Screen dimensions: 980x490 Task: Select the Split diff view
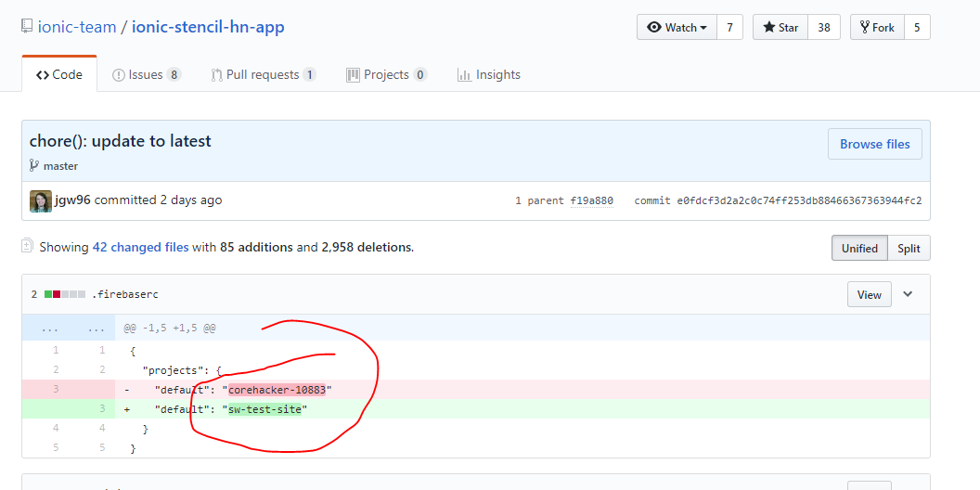[909, 248]
